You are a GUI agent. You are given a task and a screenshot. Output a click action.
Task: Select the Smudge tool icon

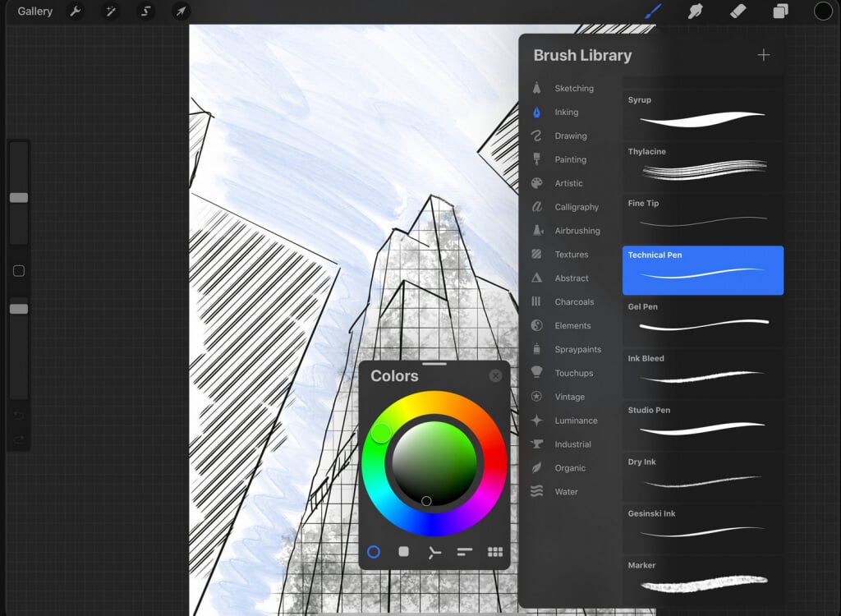click(x=695, y=11)
